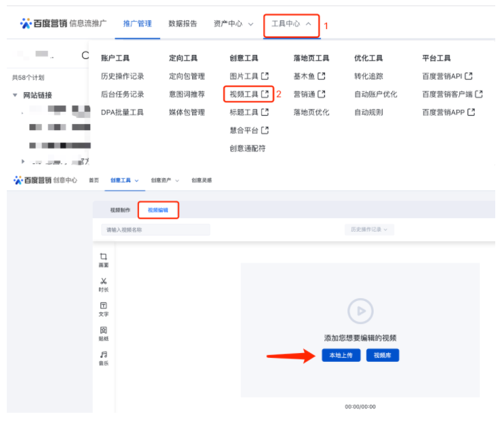
Task: Click the 00:00/00:00 time display
Action: click(360, 407)
